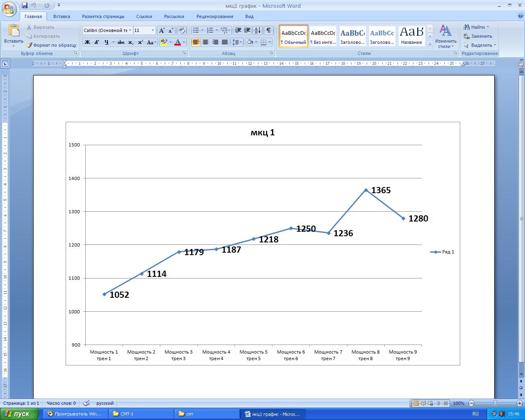Toggle strikethrough (abc) formatting
Screen dimensions: 525x420
pos(121,42)
